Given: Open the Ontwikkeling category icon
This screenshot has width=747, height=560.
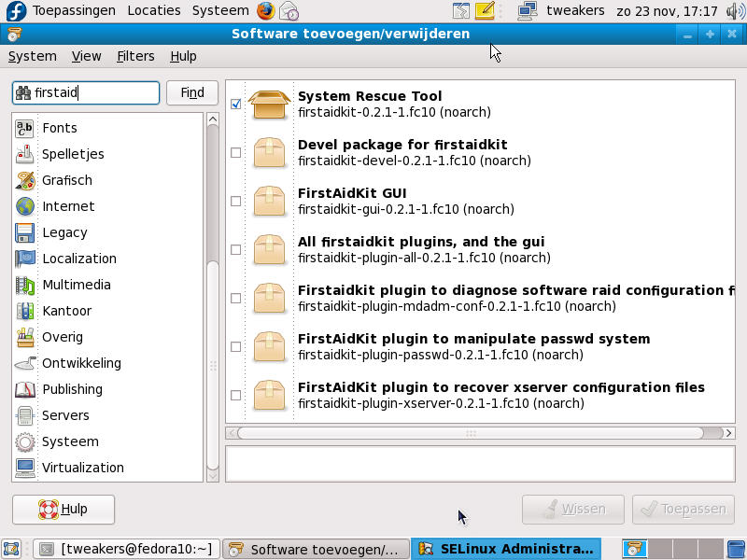Looking at the screenshot, I should (24, 363).
